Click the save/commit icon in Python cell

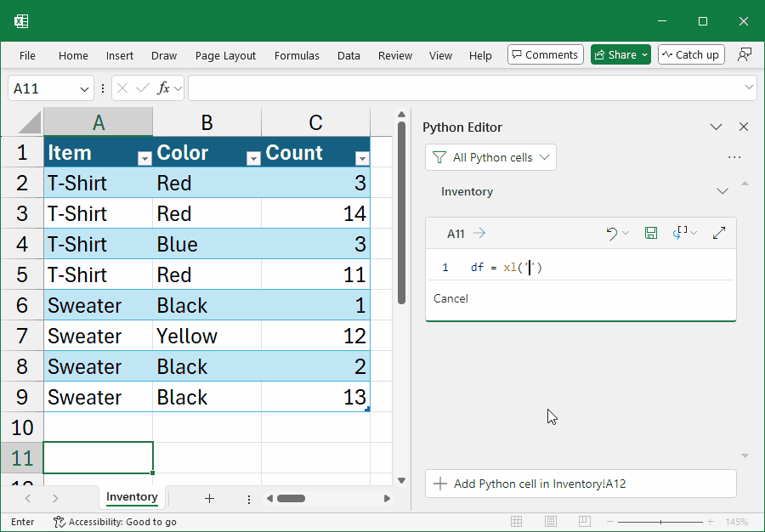[x=651, y=233]
